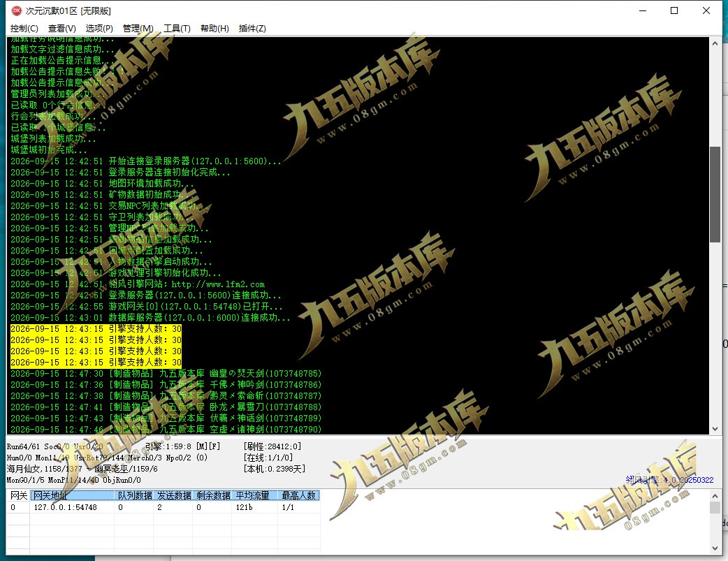The width and height of the screenshot is (728, 561).
Task: Click the log panel scrollbar thumb
Action: 715,194
